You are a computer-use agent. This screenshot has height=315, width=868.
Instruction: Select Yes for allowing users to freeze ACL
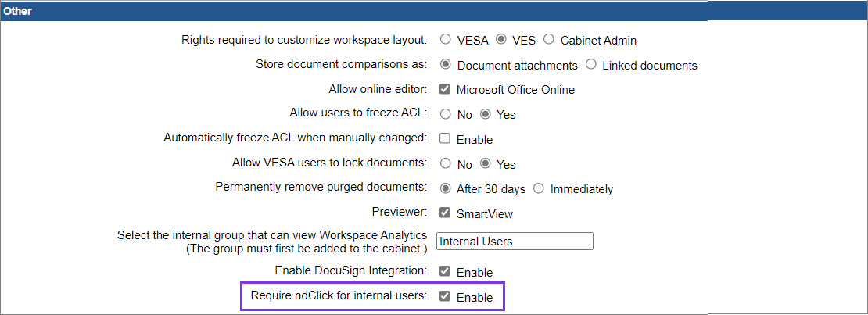point(486,115)
